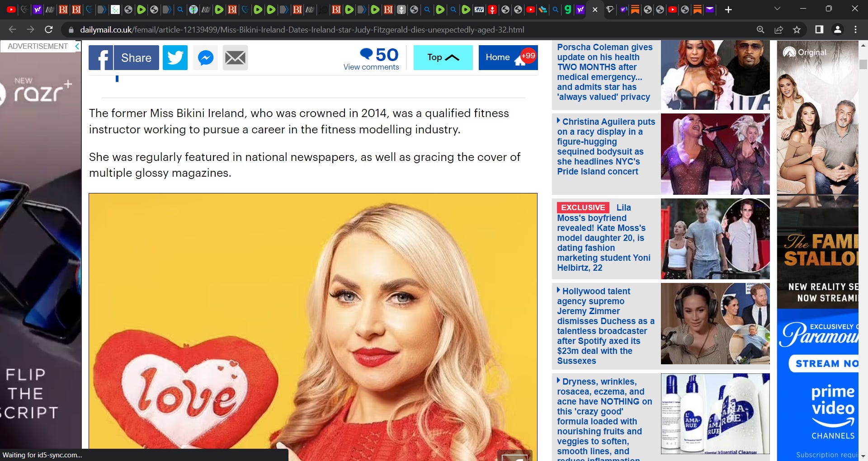Click the Miss Bikini Ireland paragraph text
The width and height of the screenshot is (868, 461).
pos(299,121)
